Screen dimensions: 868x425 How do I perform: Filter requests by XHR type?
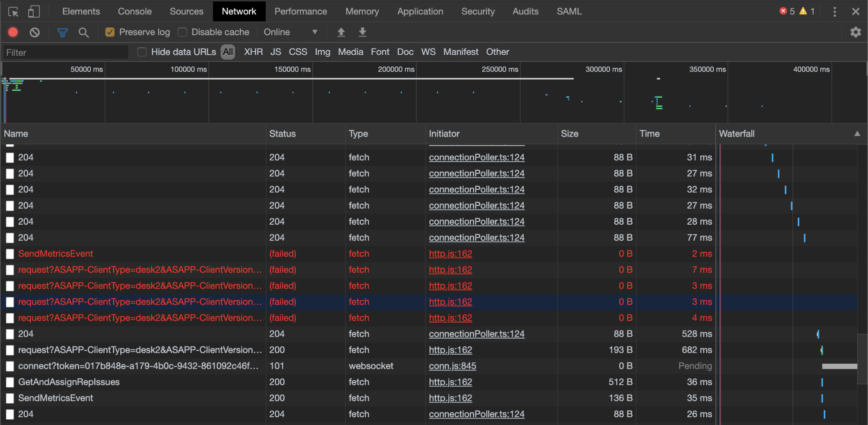253,52
